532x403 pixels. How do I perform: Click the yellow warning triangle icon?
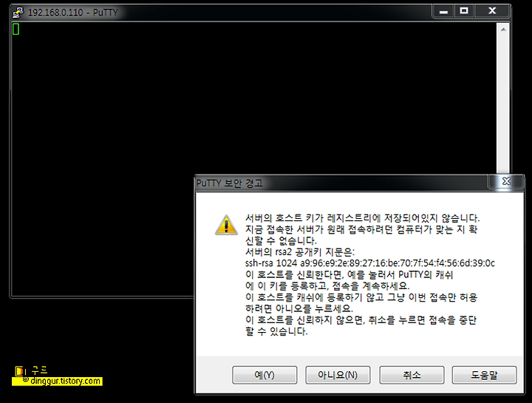(226, 225)
